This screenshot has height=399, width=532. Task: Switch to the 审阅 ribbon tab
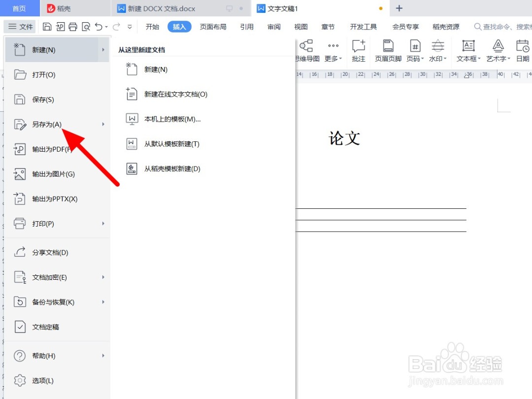click(x=274, y=27)
